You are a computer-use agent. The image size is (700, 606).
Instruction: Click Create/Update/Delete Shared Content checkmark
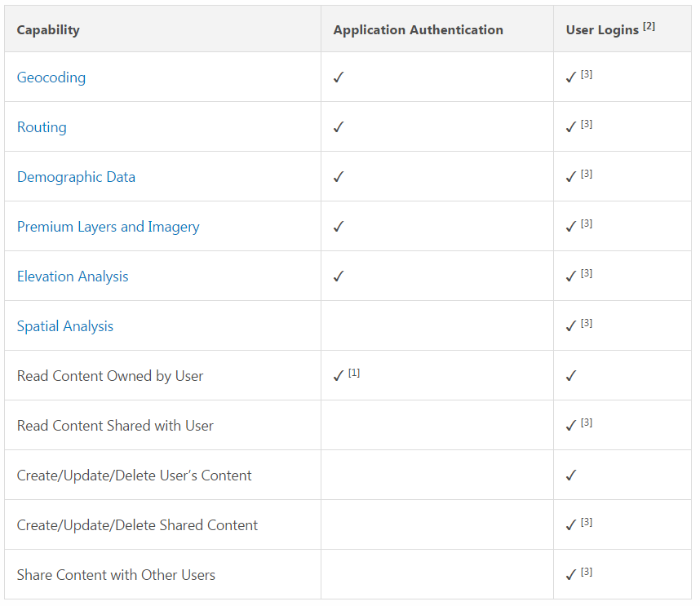click(571, 525)
